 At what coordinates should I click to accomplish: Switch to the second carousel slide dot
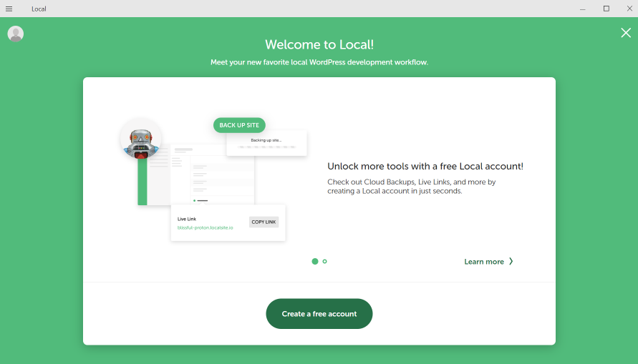coord(324,261)
